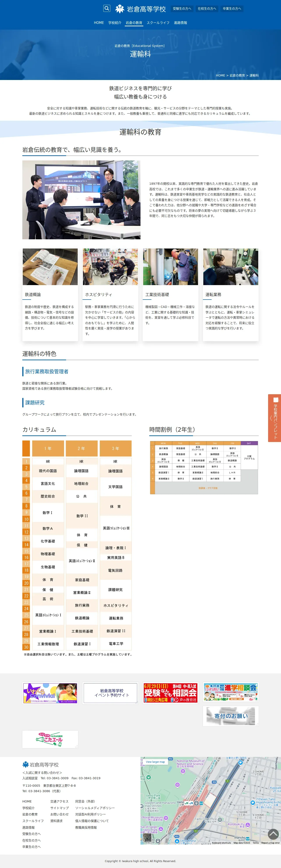Click the National Museum of Nature and Science label
281x868 pixels.
coord(190,763)
